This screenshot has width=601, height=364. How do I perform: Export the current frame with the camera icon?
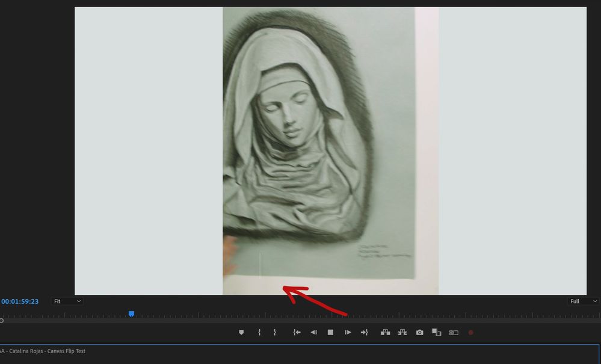(420, 332)
